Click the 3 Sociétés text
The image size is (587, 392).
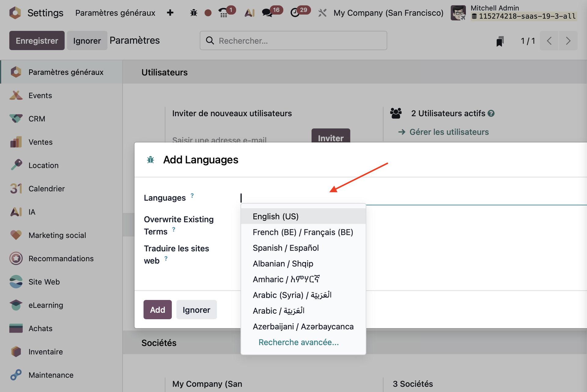tap(413, 384)
